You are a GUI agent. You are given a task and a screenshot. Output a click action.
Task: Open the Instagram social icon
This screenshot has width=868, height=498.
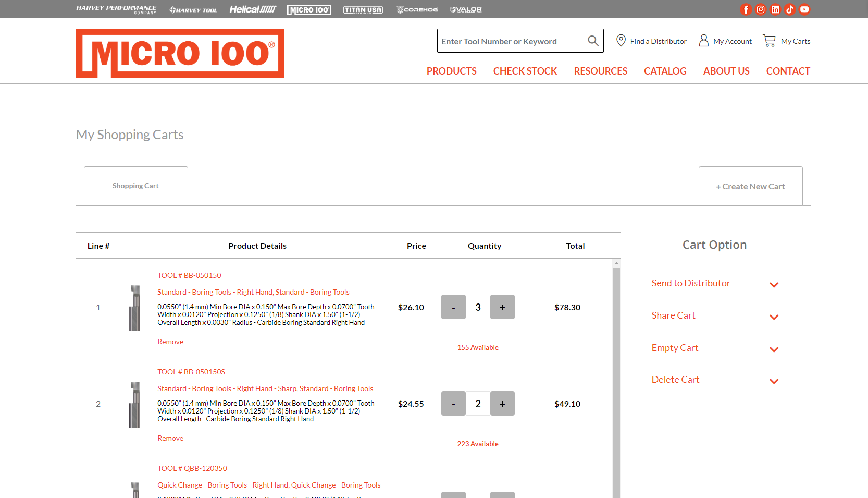[x=761, y=9]
